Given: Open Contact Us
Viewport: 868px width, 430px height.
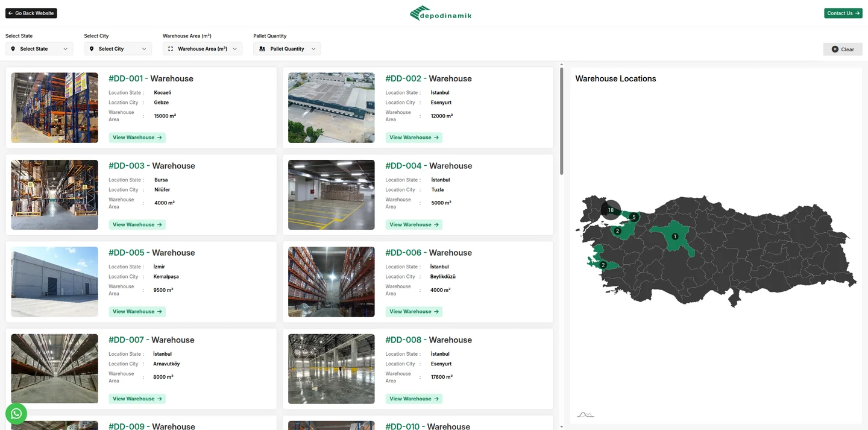Looking at the screenshot, I should pyautogui.click(x=843, y=13).
